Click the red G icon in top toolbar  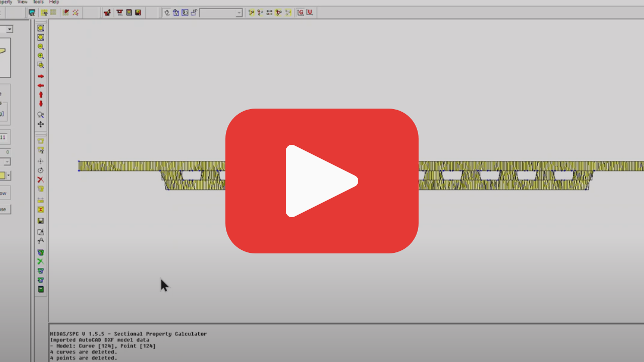point(300,13)
